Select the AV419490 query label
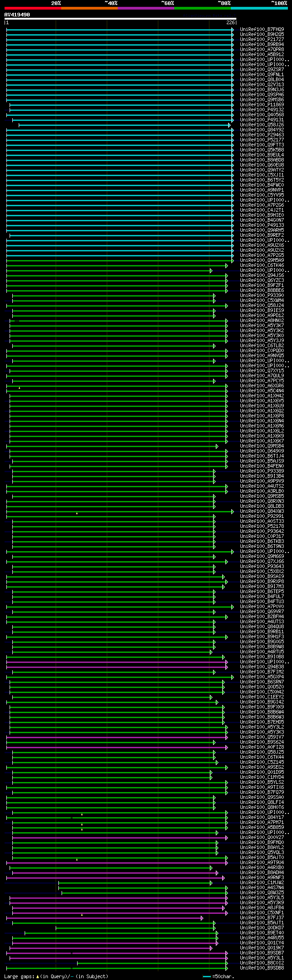Image resolution: width=292 pixels, height=980 pixels. 17,15
